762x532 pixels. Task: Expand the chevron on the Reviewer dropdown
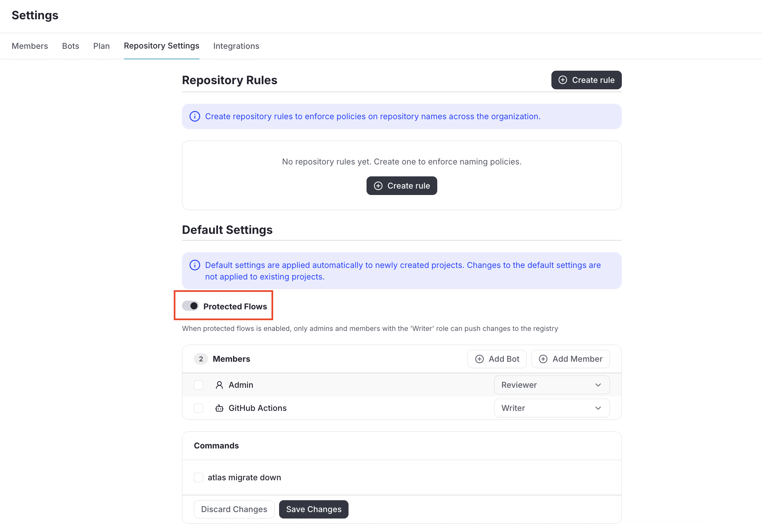tap(598, 385)
